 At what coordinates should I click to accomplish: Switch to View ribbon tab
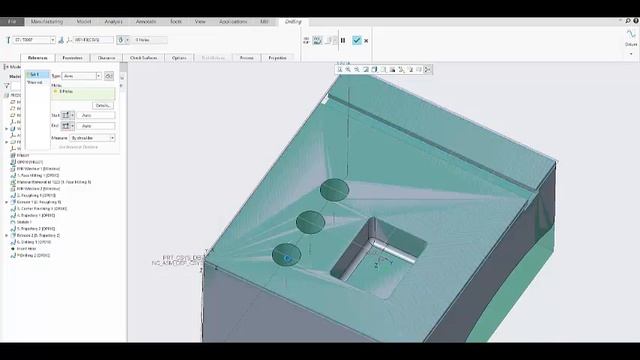pyautogui.click(x=200, y=22)
